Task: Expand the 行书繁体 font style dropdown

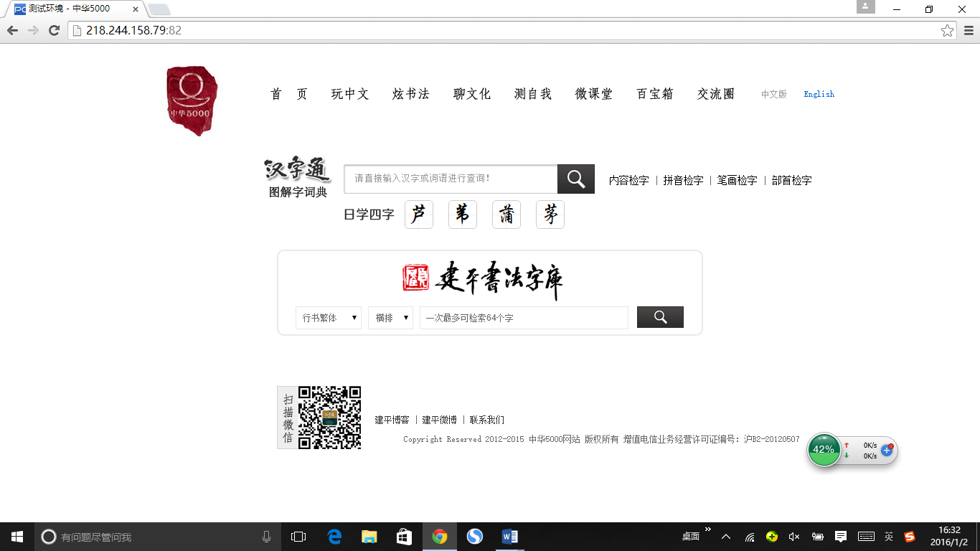Action: (329, 318)
